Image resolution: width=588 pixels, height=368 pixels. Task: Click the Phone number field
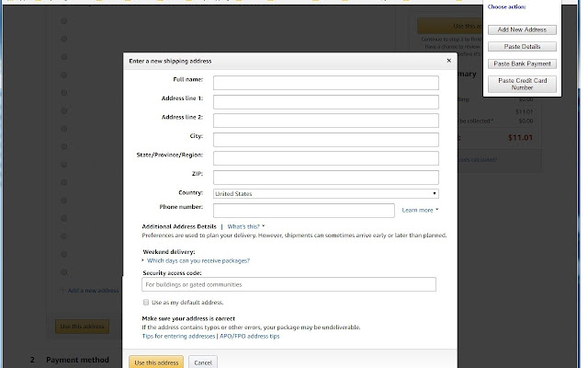[303, 210]
